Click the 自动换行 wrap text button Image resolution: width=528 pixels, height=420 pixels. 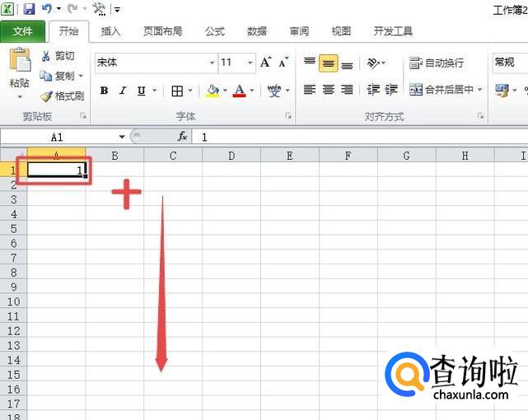coord(437,63)
